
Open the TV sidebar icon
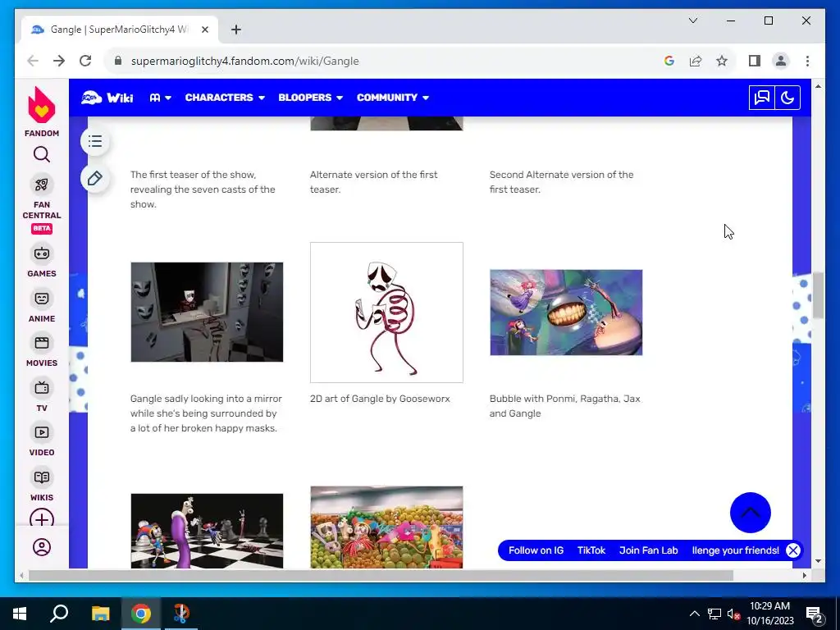[41, 387]
